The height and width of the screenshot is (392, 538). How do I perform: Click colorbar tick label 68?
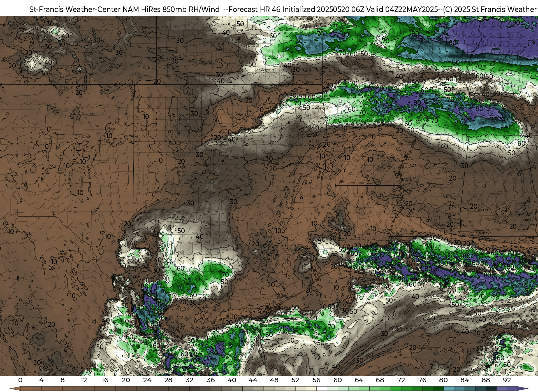(380, 380)
